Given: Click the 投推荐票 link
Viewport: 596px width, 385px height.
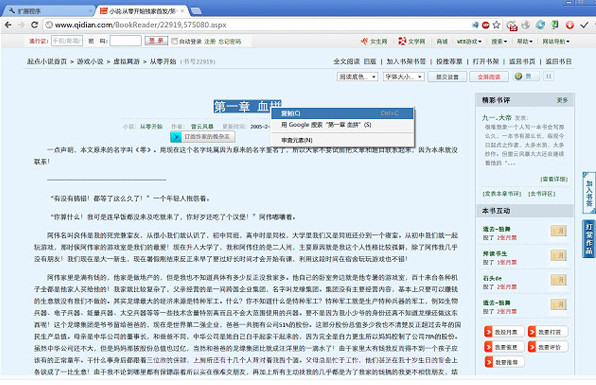Looking at the screenshot, I should pos(449,61).
